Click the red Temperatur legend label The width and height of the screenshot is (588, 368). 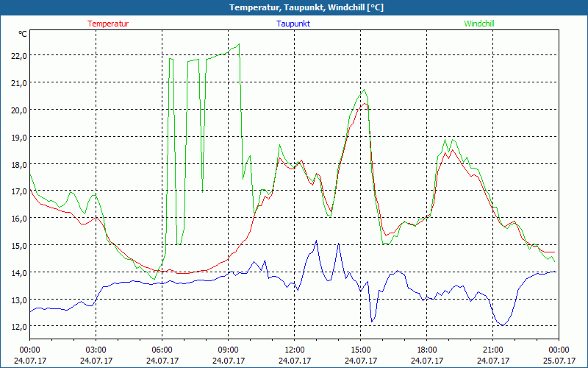point(108,24)
